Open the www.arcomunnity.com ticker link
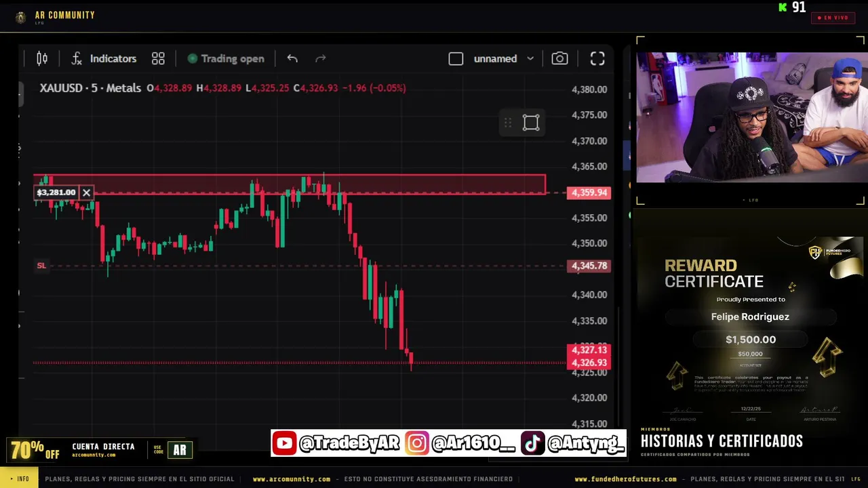Image resolution: width=868 pixels, height=488 pixels. (292, 479)
